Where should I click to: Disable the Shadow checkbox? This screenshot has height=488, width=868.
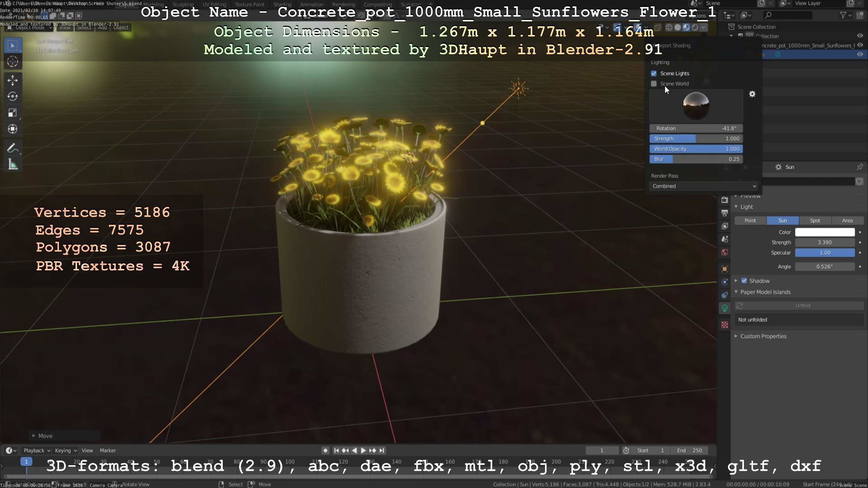coord(744,281)
